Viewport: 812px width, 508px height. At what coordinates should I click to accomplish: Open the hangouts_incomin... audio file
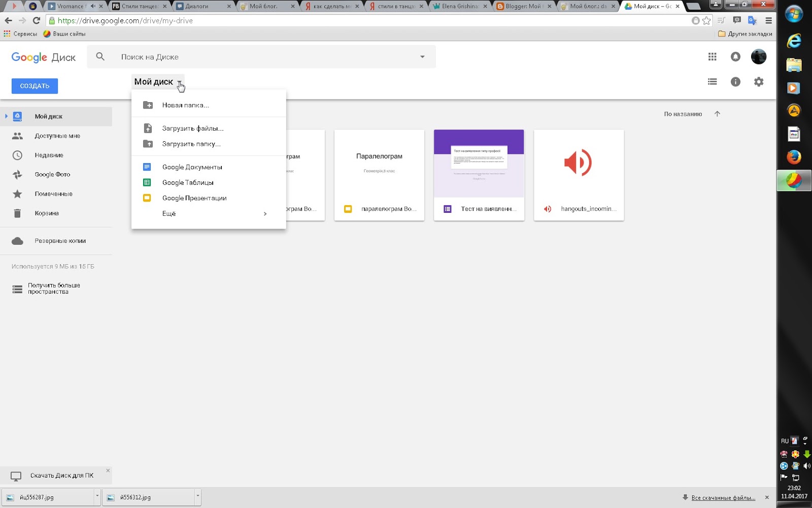pyautogui.click(x=579, y=175)
